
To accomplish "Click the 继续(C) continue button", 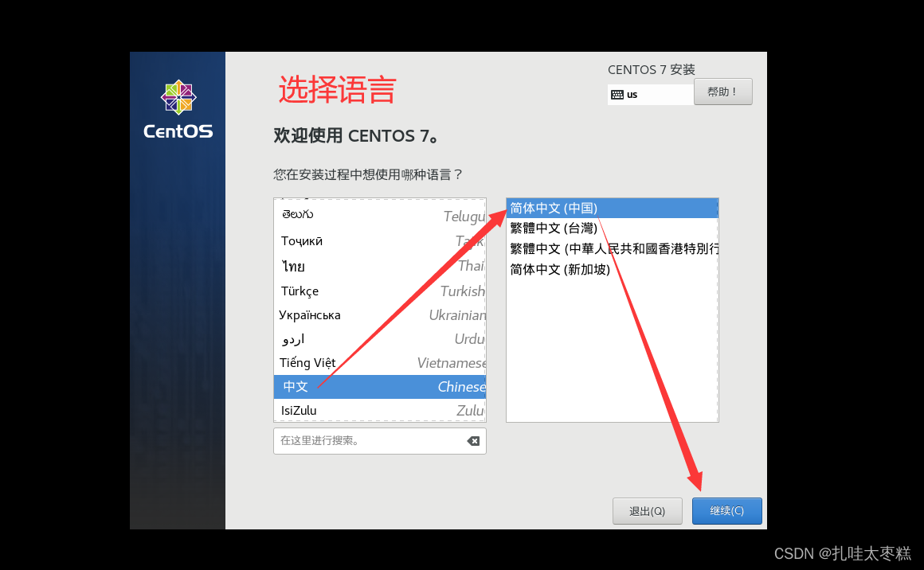I will pyautogui.click(x=727, y=511).
